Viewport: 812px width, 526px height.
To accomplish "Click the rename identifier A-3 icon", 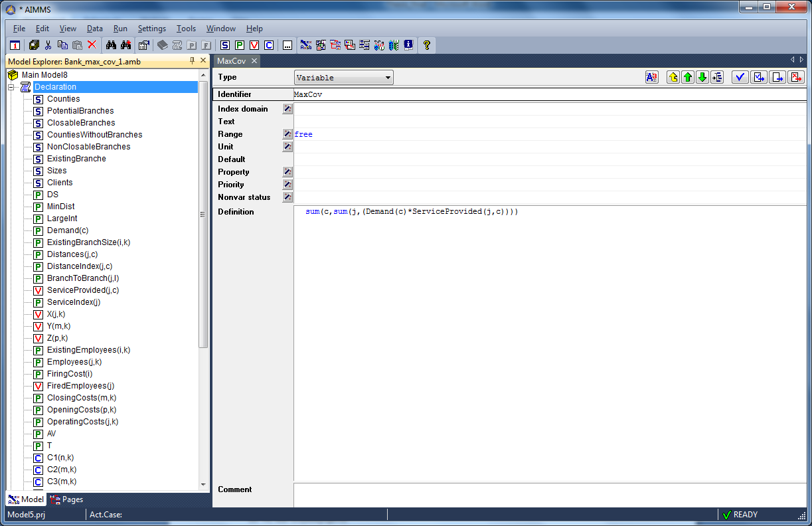I will [x=652, y=78].
